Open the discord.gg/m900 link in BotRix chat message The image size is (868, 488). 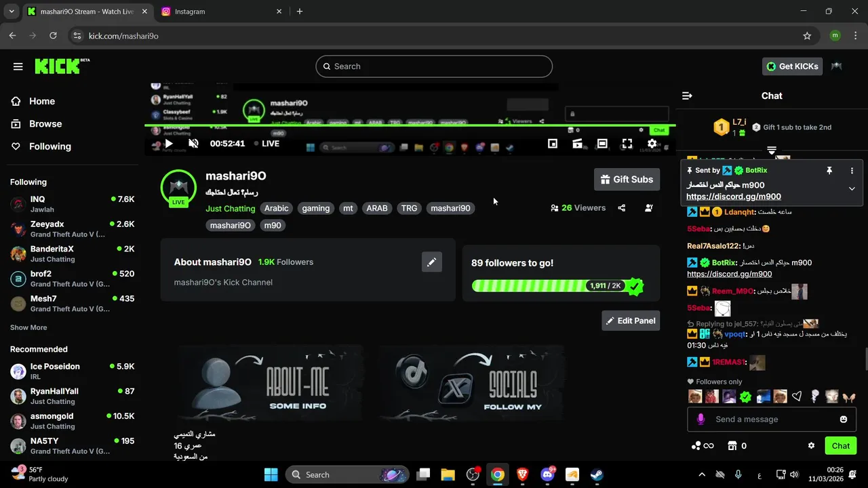point(729,274)
